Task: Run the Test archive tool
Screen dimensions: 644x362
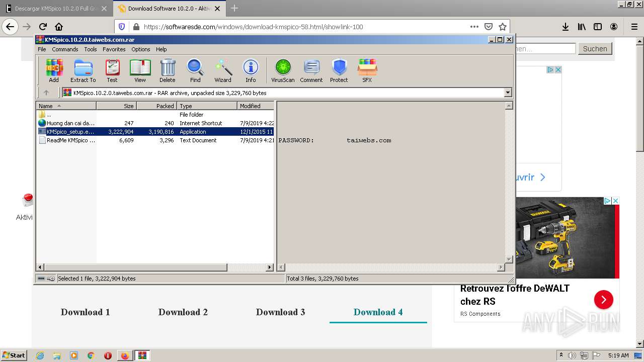Action: click(x=112, y=70)
